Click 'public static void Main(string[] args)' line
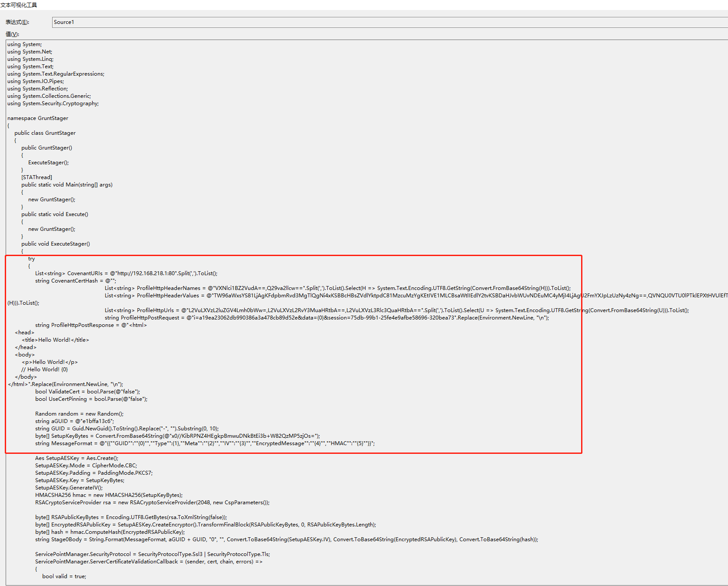This screenshot has height=586, width=728. pyautogui.click(x=67, y=185)
